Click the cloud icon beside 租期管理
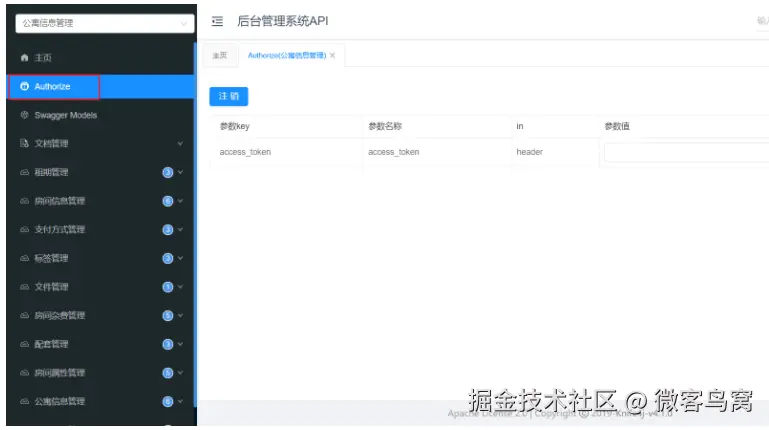Viewport: 769px width, 430px height. point(25,172)
